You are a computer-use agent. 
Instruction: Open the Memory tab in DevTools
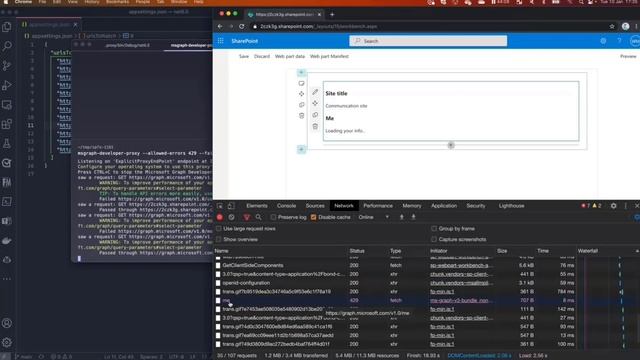[x=412, y=206]
